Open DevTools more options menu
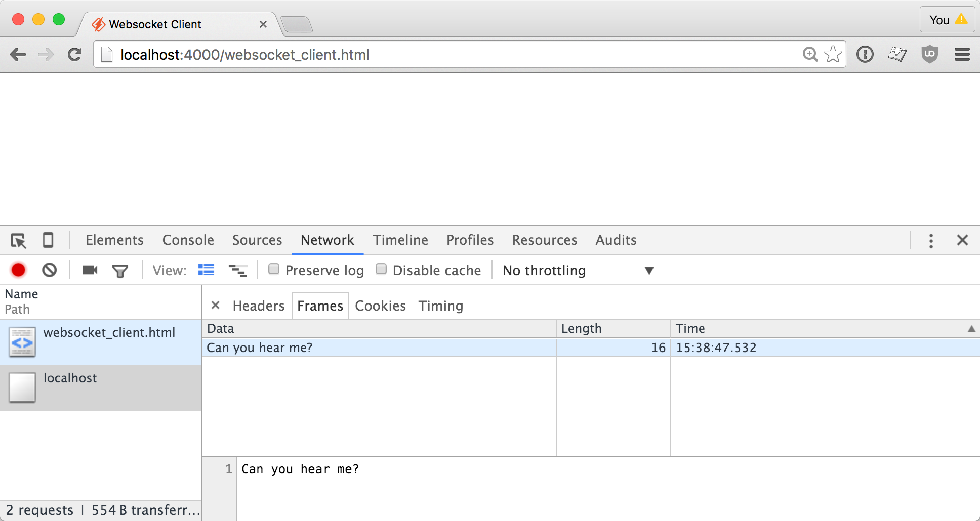The width and height of the screenshot is (980, 521). (x=930, y=240)
